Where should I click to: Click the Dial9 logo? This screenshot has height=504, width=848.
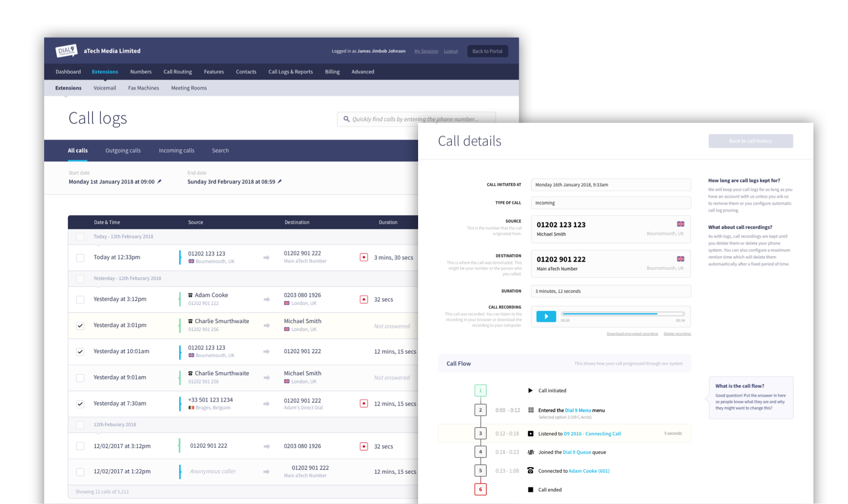coord(67,50)
